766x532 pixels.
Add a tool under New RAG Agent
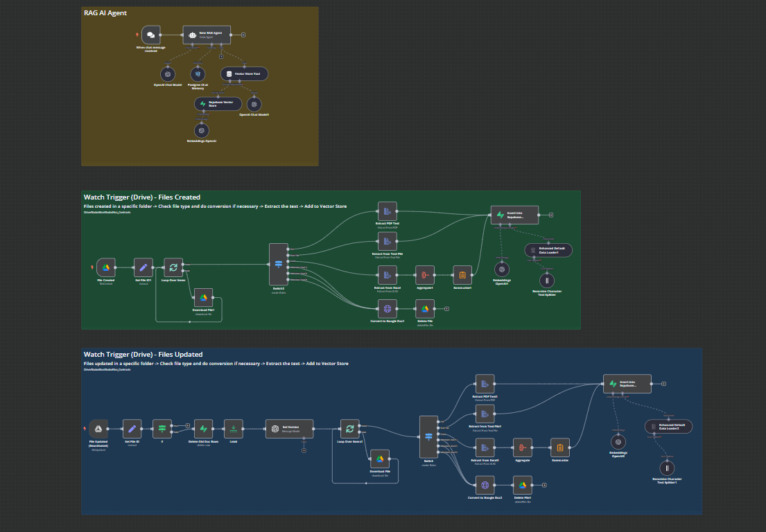pyautogui.click(x=221, y=56)
